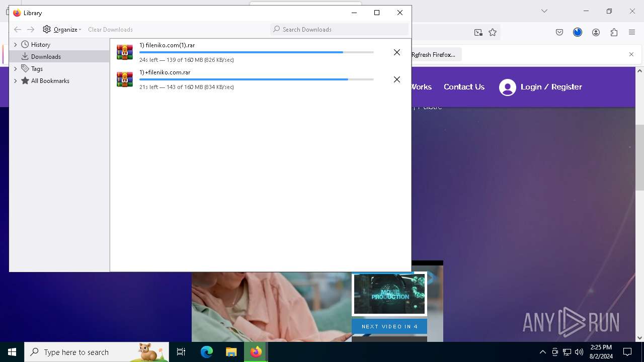644x362 pixels.
Task: Click the Clear Downloads button
Action: pyautogui.click(x=110, y=30)
